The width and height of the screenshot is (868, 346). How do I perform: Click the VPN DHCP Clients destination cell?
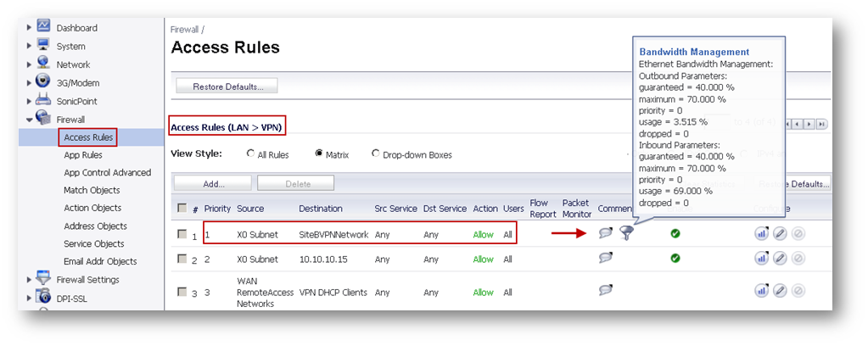[333, 293]
